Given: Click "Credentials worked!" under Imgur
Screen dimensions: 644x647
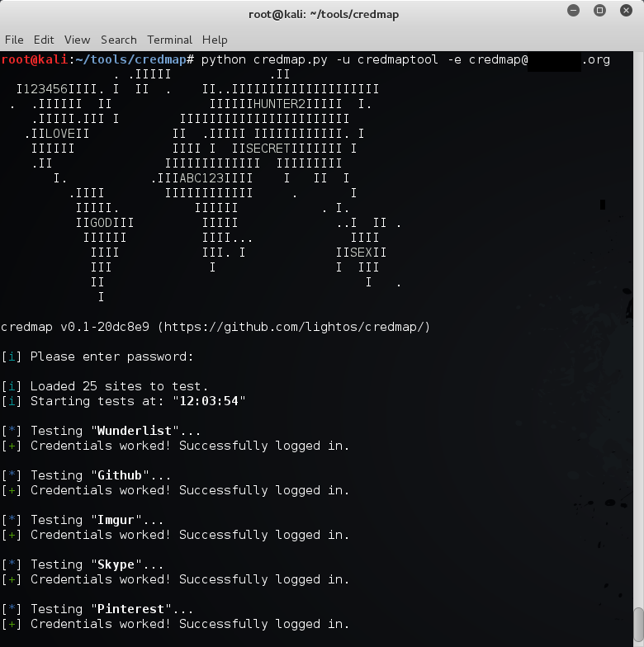Looking at the screenshot, I should (101, 535).
